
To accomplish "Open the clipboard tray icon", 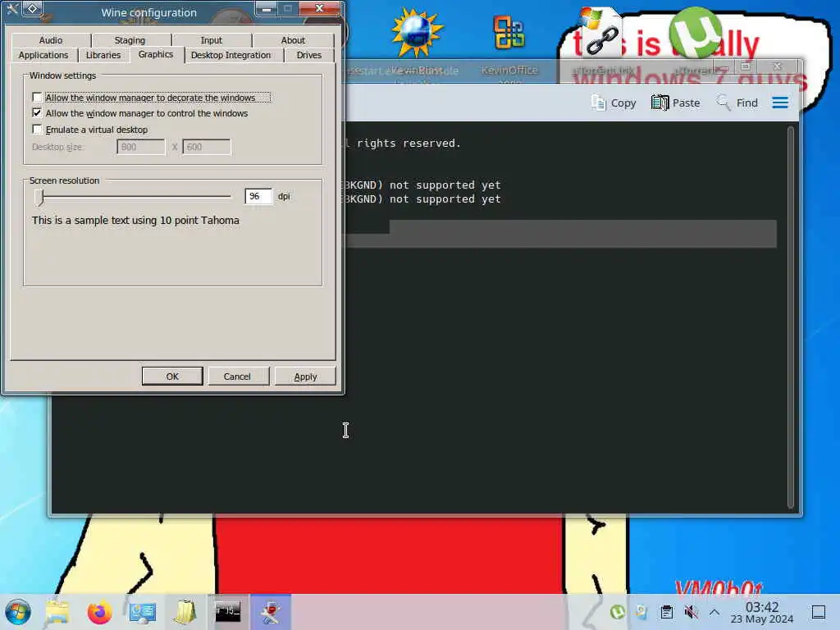I will (x=666, y=612).
